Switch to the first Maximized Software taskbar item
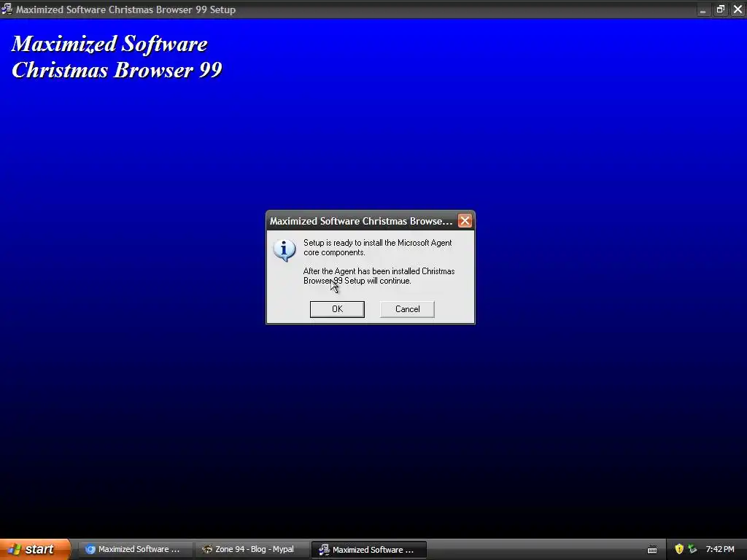Viewport: 747px width, 560px height. (135, 549)
